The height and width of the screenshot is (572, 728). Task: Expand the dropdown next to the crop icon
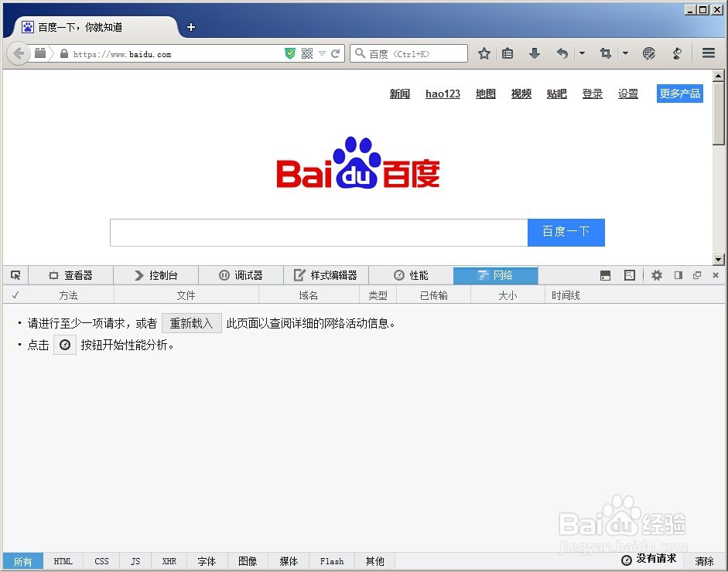coord(625,54)
